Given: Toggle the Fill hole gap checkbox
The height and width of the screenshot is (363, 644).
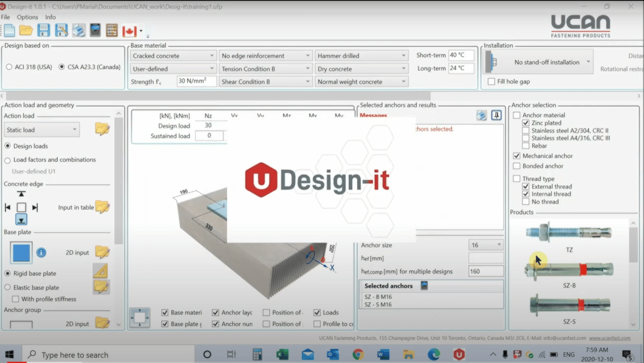Looking at the screenshot, I should (x=491, y=81).
